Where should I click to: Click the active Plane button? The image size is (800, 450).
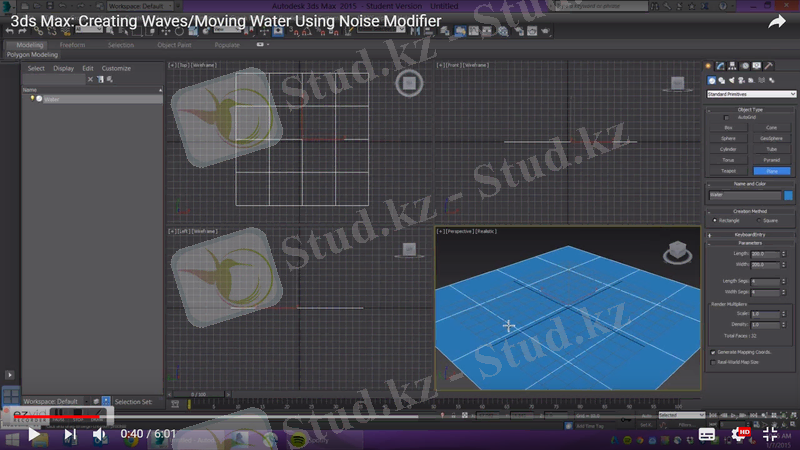click(x=772, y=171)
